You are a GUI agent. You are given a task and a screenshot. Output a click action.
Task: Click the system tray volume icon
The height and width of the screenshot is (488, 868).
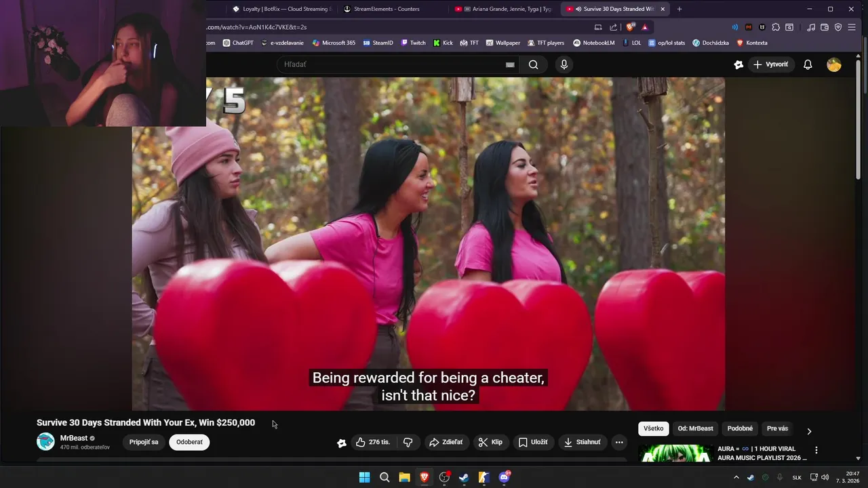click(825, 477)
